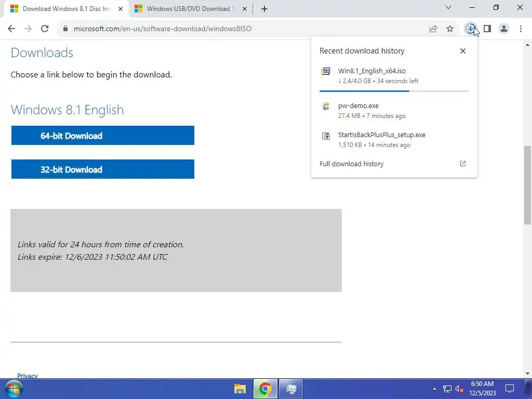Open Chrome three-dot menu
532x399 pixels.
tap(521, 29)
